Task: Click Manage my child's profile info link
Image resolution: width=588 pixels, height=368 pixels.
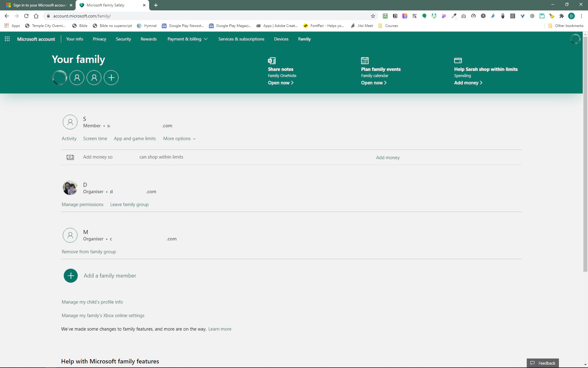Action: (92, 301)
